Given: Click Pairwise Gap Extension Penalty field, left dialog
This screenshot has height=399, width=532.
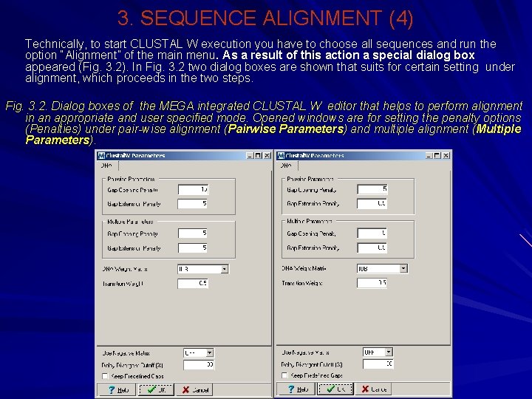Looking at the screenshot, I should (192, 204).
